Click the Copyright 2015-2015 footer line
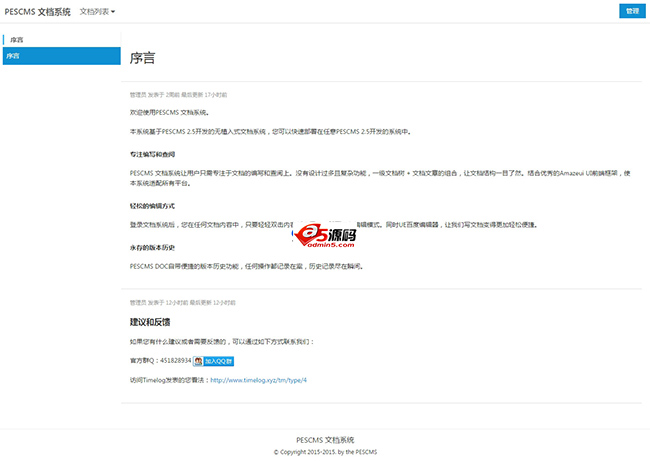The height and width of the screenshot is (470, 650). pos(325,452)
